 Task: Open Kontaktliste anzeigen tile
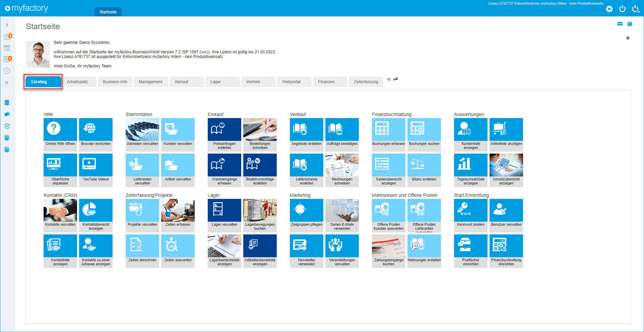[x=60, y=251]
